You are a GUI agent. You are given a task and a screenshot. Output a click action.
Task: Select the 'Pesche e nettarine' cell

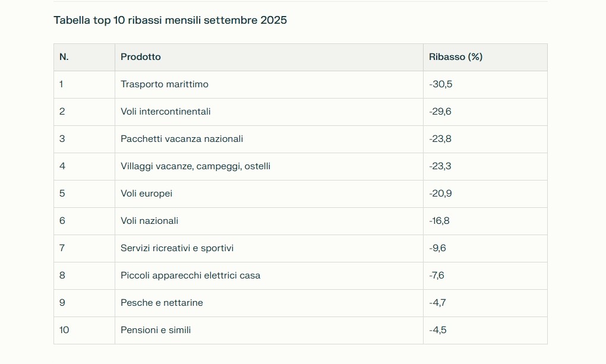pyautogui.click(x=162, y=303)
